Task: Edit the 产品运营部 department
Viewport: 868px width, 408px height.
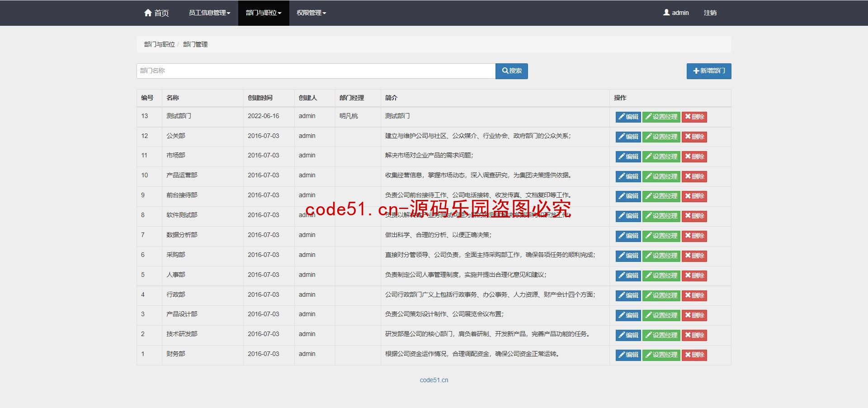Action: tap(628, 176)
